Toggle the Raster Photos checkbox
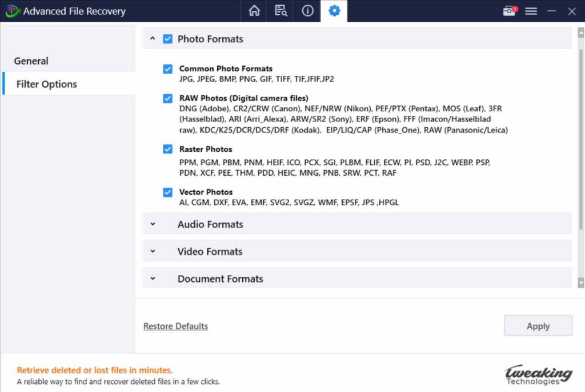 pos(167,149)
